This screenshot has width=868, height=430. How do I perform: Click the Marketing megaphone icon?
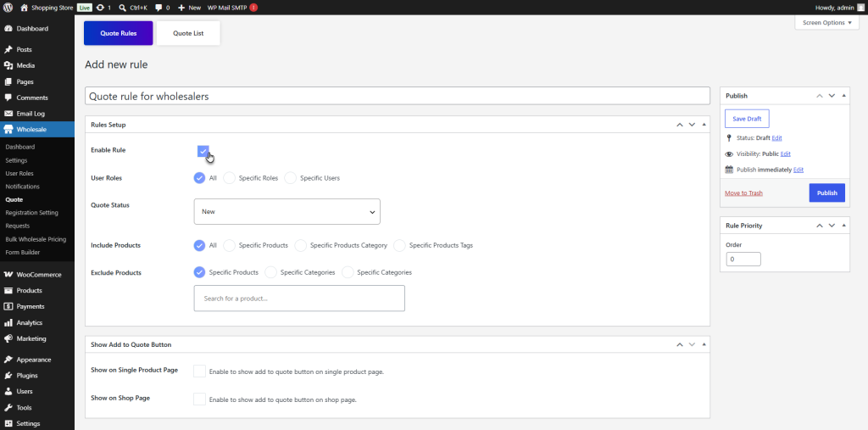pos(8,338)
